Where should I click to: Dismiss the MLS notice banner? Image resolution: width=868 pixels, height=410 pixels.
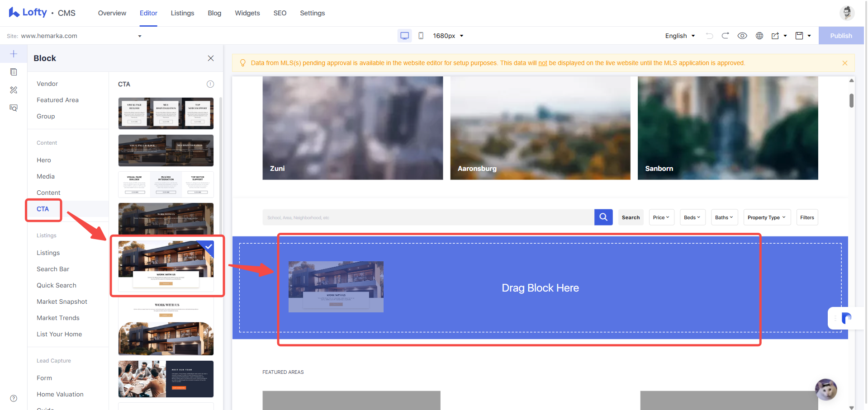click(845, 63)
